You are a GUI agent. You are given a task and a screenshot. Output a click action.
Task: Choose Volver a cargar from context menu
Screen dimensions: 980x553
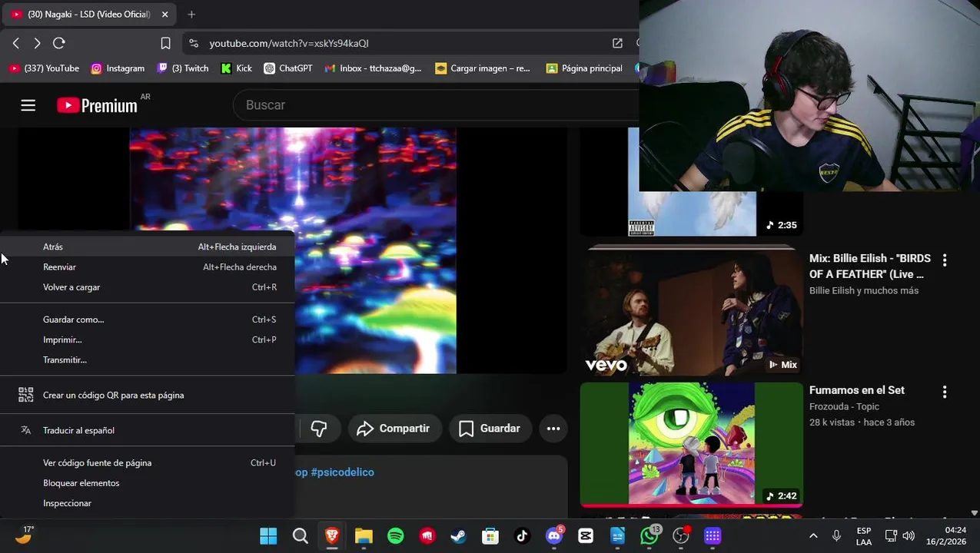click(x=147, y=287)
